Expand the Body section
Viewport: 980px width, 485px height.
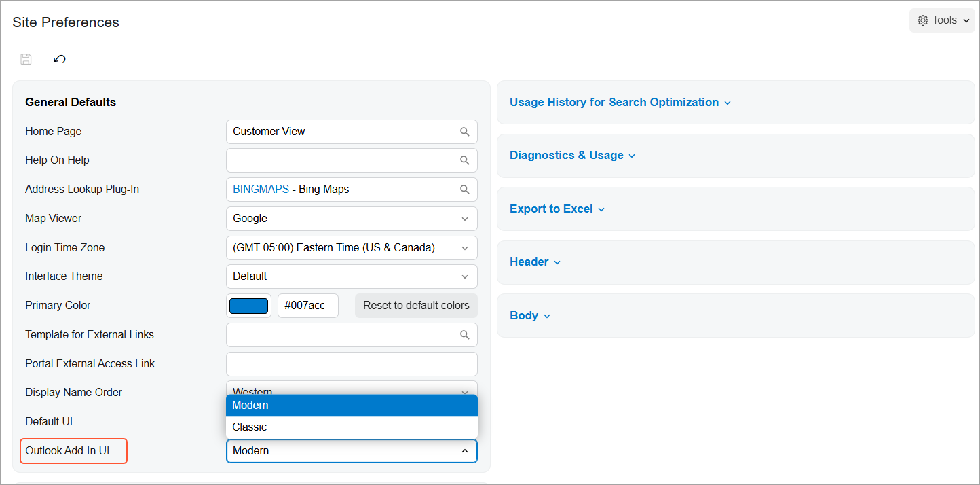point(530,316)
